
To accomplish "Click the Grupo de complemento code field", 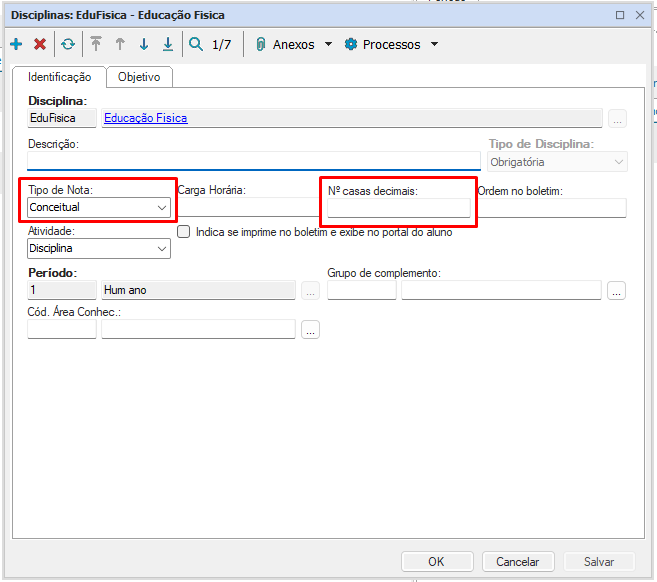I will [362, 290].
